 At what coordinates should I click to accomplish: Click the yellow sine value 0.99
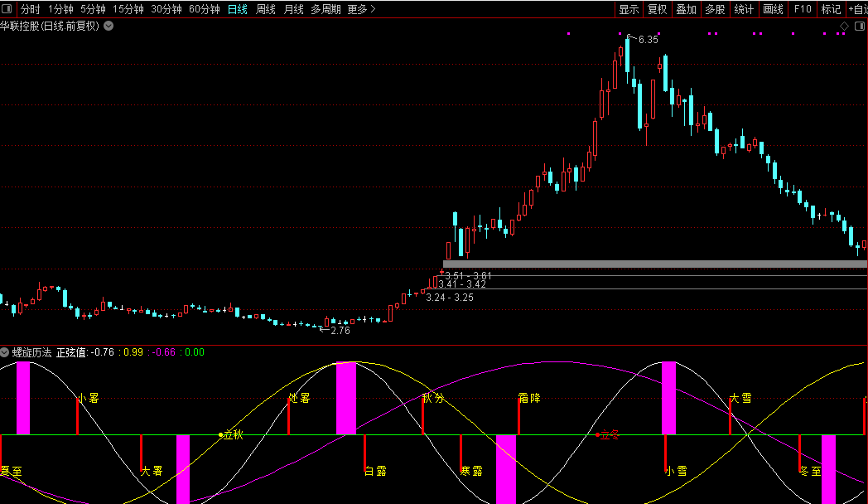coord(133,352)
